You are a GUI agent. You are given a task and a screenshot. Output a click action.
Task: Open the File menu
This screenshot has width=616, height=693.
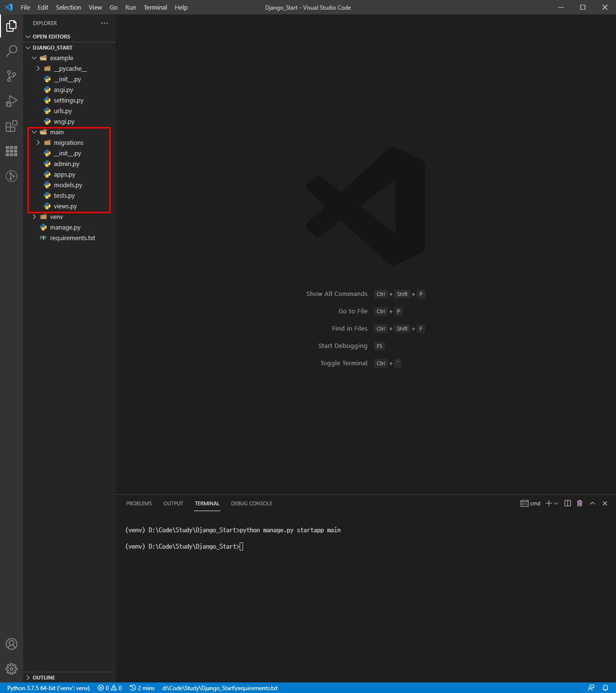26,7
